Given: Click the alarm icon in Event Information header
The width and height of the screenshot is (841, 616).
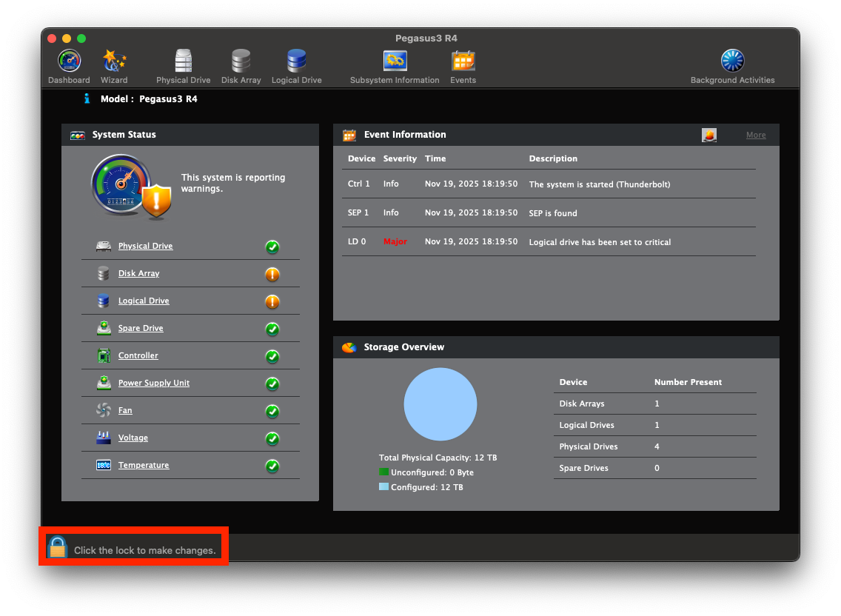Looking at the screenshot, I should coord(709,135).
